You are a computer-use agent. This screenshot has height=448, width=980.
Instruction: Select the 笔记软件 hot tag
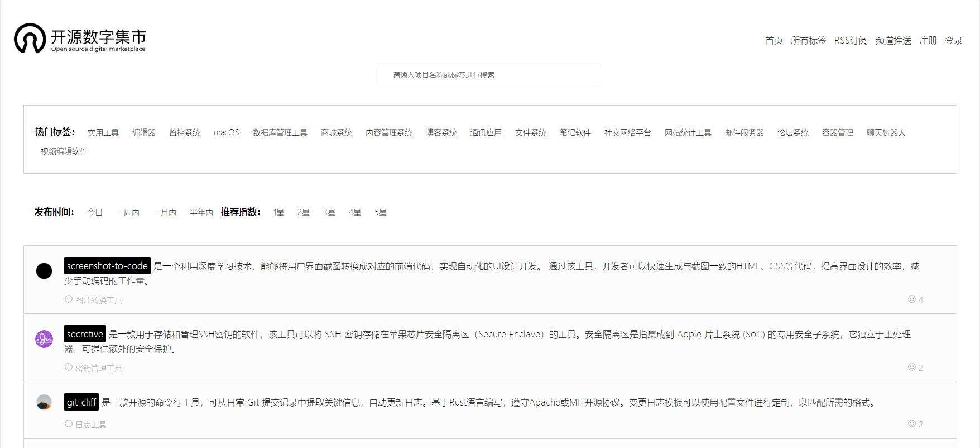tap(575, 132)
